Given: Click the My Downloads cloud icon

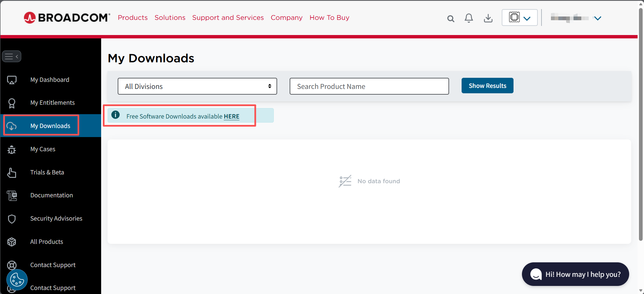Looking at the screenshot, I should [x=12, y=126].
